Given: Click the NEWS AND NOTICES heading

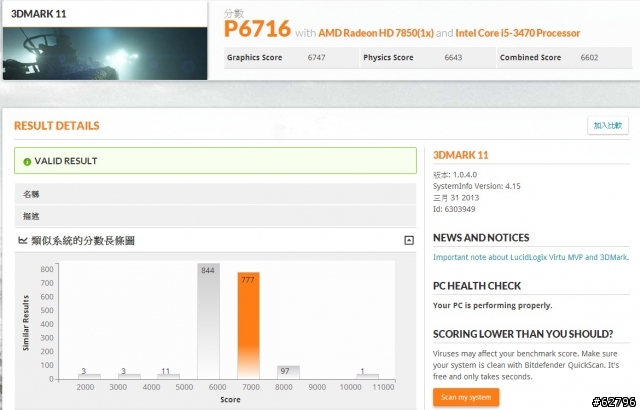Looking at the screenshot, I should (x=481, y=238).
